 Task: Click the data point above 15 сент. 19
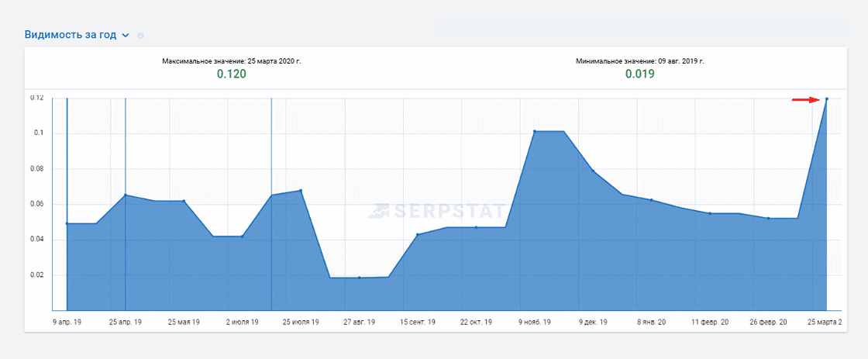coord(418,234)
